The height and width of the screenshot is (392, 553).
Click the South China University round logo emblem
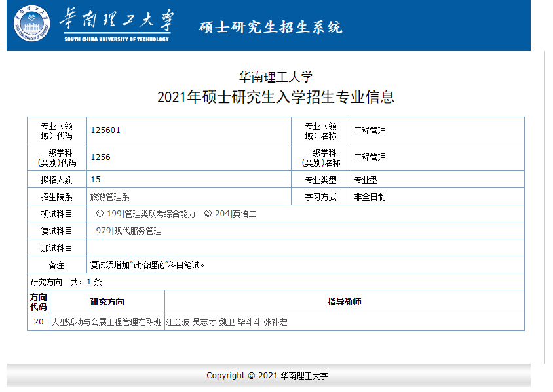(x=31, y=24)
